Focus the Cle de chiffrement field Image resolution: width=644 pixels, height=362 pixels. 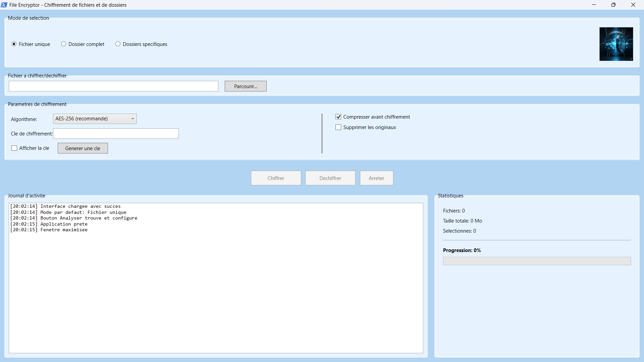116,133
